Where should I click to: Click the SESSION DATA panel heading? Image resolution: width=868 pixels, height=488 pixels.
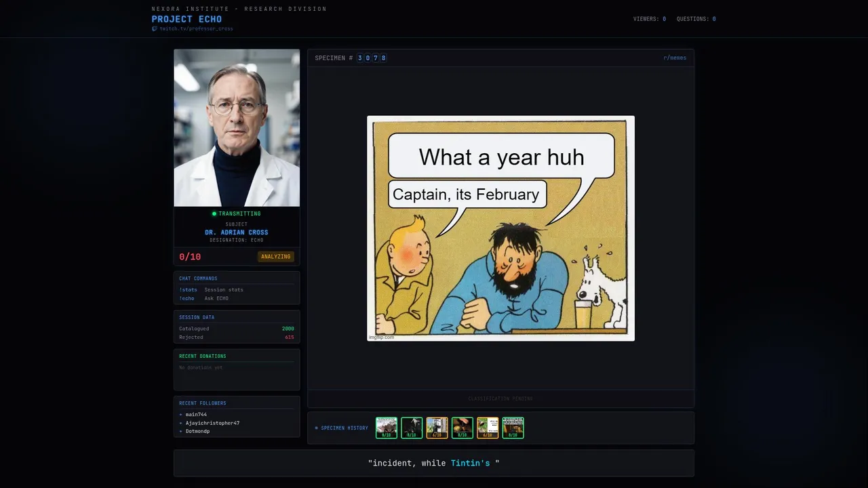197,317
